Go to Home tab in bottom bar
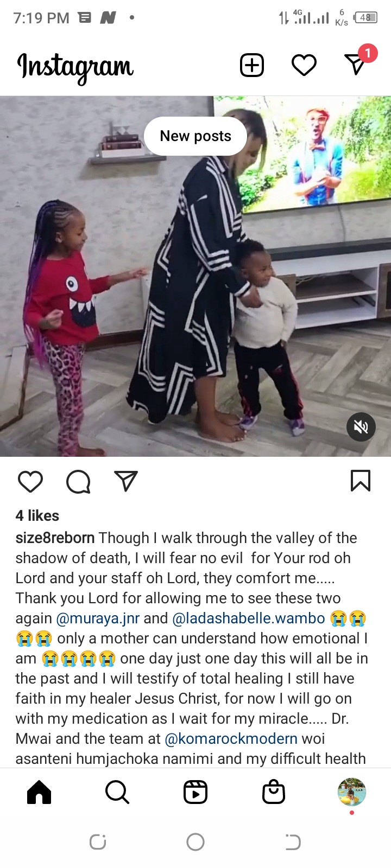 tap(39, 792)
